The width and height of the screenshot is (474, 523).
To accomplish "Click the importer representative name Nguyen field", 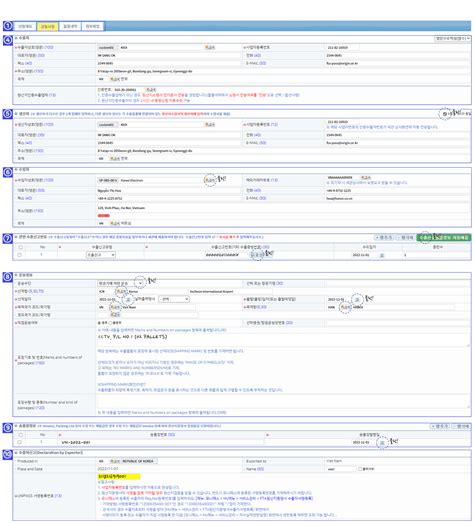I will tap(169, 191).
